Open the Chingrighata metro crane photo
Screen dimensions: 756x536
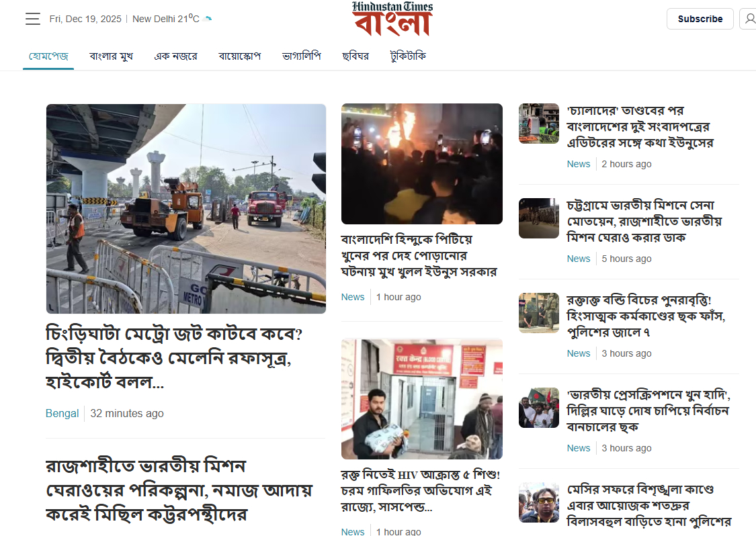click(186, 209)
